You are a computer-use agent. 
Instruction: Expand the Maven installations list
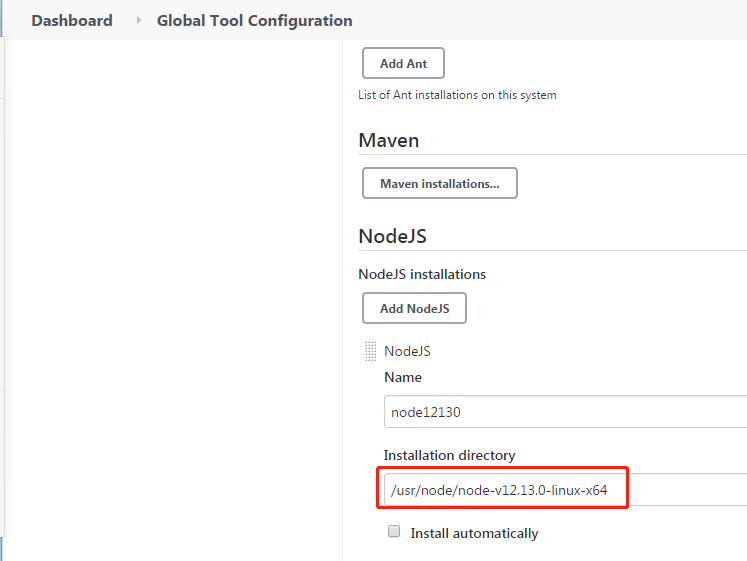(x=439, y=183)
